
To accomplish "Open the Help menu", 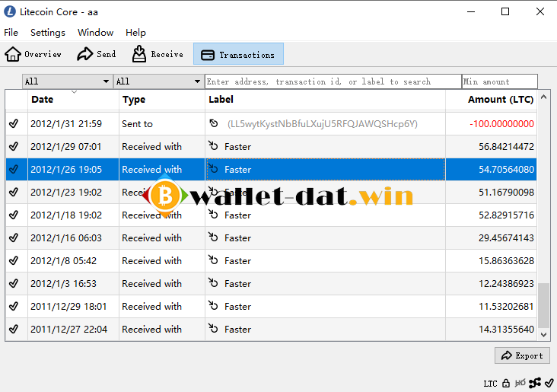I will [x=135, y=33].
